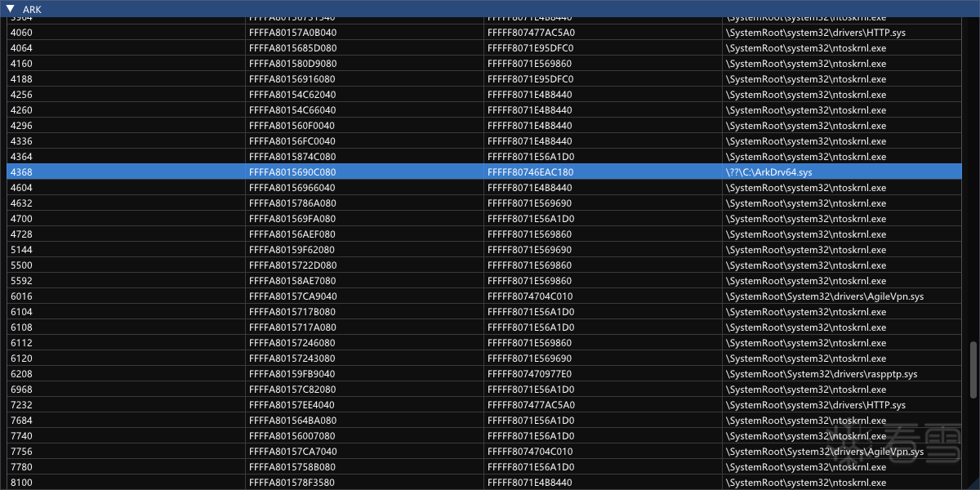This screenshot has height=490, width=980.
Task: Click address FFFFA801580D9080 cell
Action: click(292, 64)
